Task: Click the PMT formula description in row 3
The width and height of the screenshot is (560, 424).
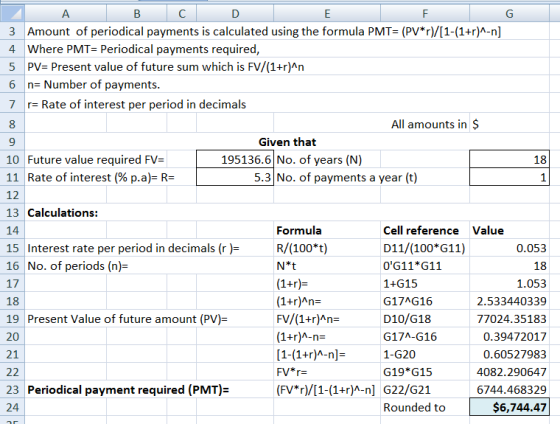Action: tap(264, 31)
